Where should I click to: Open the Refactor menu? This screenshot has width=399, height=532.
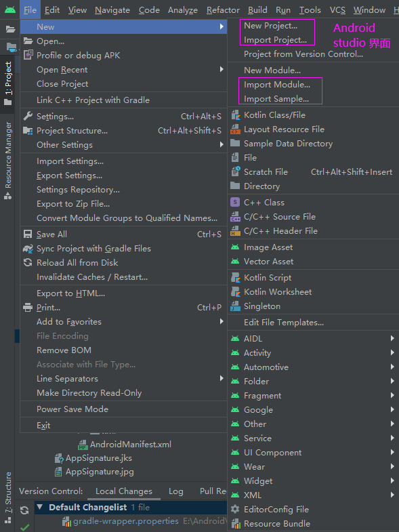pos(223,10)
